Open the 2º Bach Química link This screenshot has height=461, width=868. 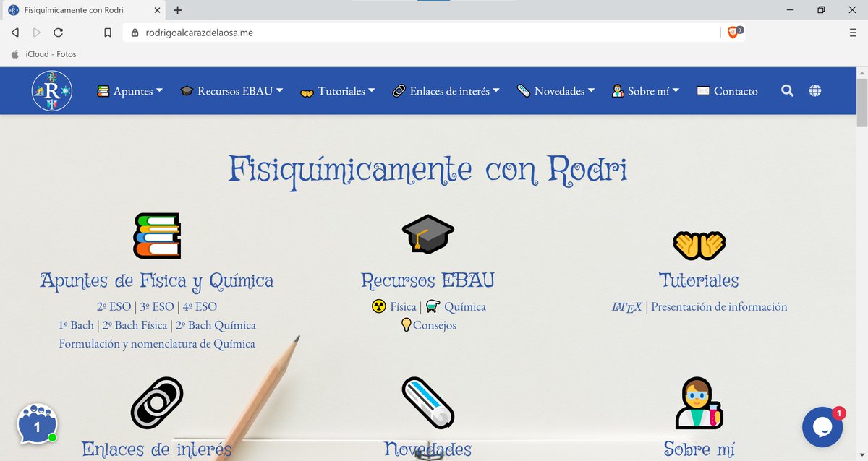click(216, 325)
